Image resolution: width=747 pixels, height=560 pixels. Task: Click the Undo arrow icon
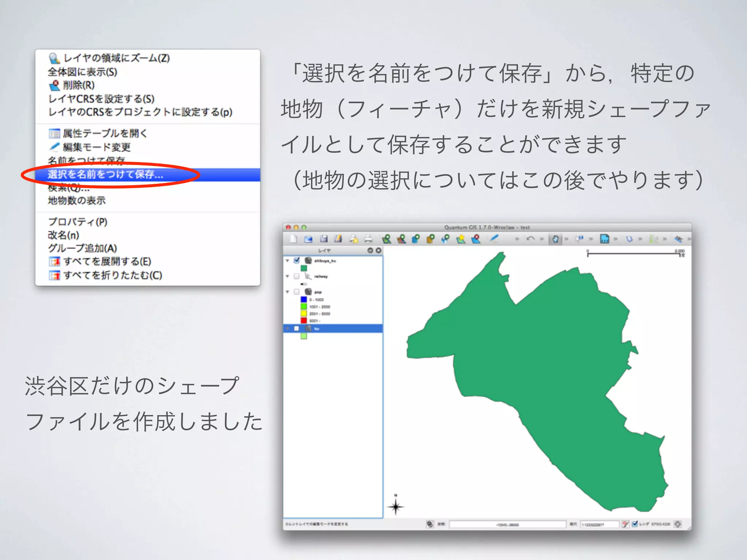[x=531, y=238]
